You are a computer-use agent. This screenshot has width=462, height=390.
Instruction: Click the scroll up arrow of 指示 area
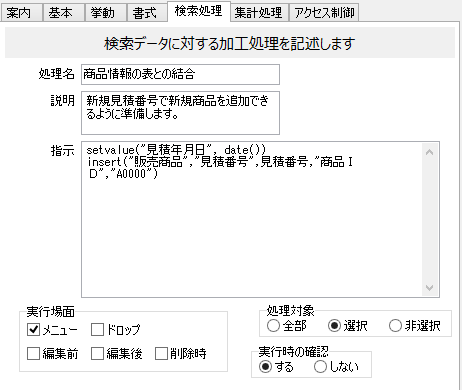pos(430,152)
